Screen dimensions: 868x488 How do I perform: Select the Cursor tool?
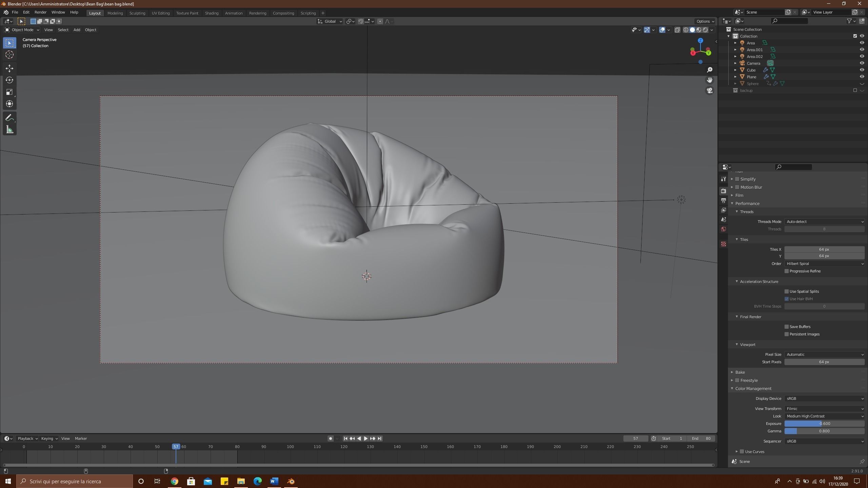(x=9, y=55)
